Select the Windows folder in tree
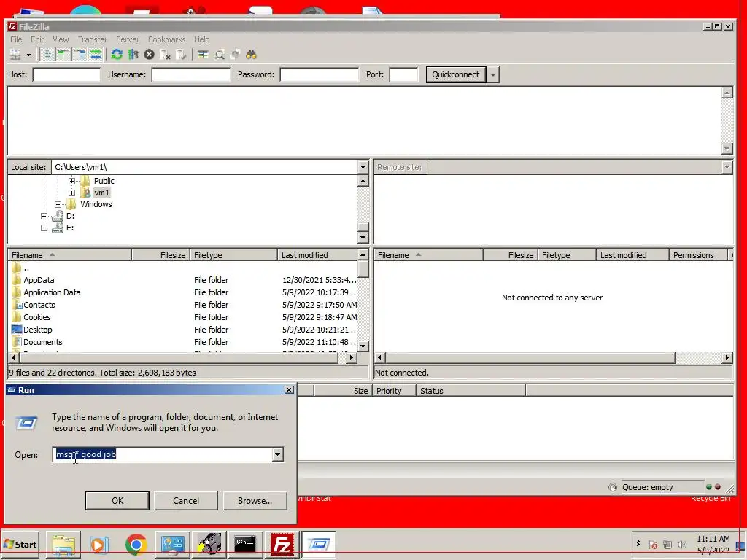Image resolution: width=747 pixels, height=560 pixels. (96, 204)
